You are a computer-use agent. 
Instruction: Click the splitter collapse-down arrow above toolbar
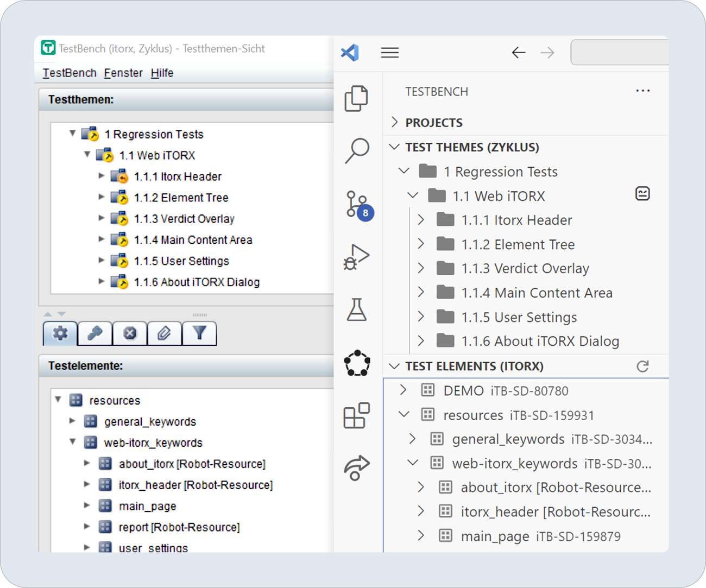[61, 314]
